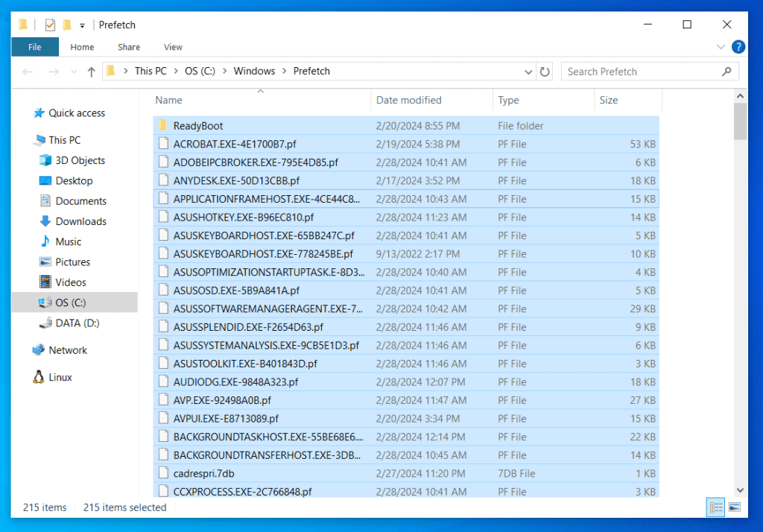Open the File menu tab
This screenshot has width=763, height=532.
[x=34, y=47]
